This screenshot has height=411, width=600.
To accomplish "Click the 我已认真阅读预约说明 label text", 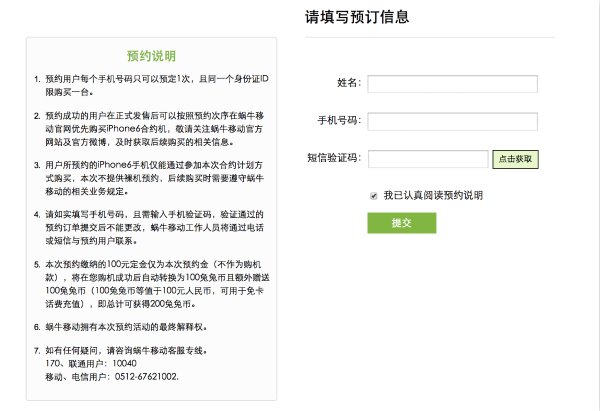I will coord(433,195).
